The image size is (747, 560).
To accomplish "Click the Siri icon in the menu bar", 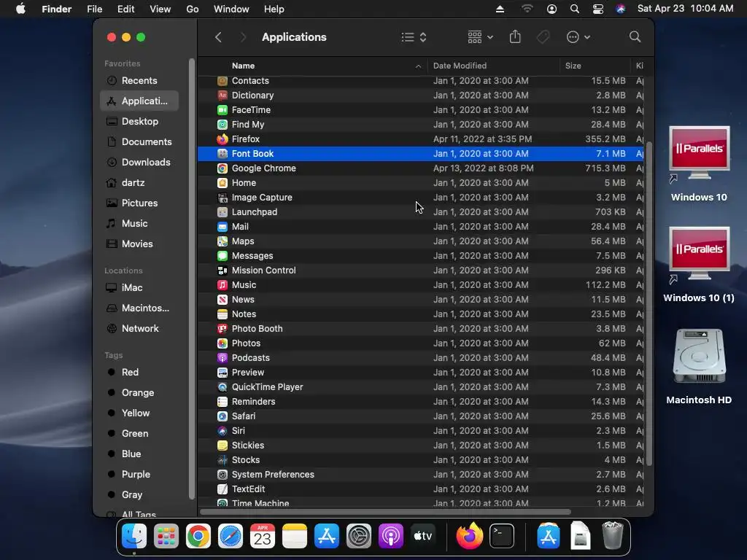I will [620, 9].
